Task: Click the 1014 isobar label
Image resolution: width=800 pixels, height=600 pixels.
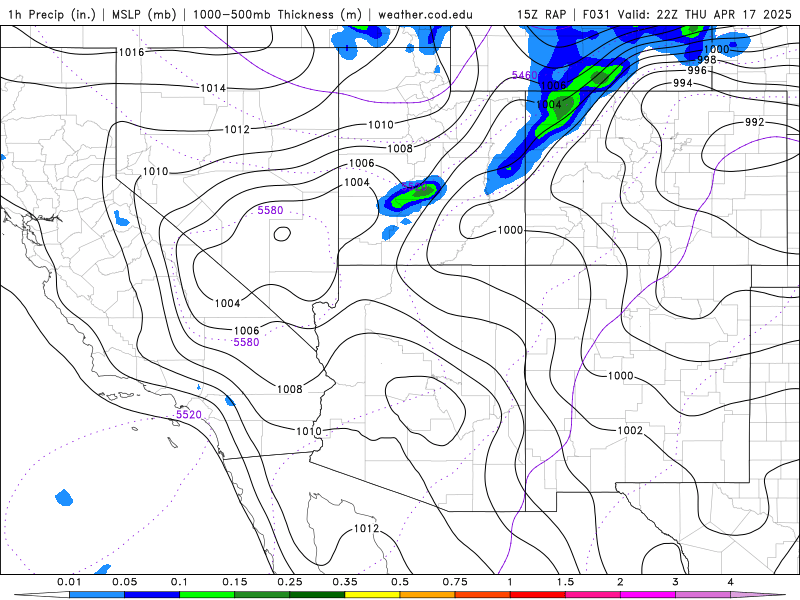Action: pos(213,88)
